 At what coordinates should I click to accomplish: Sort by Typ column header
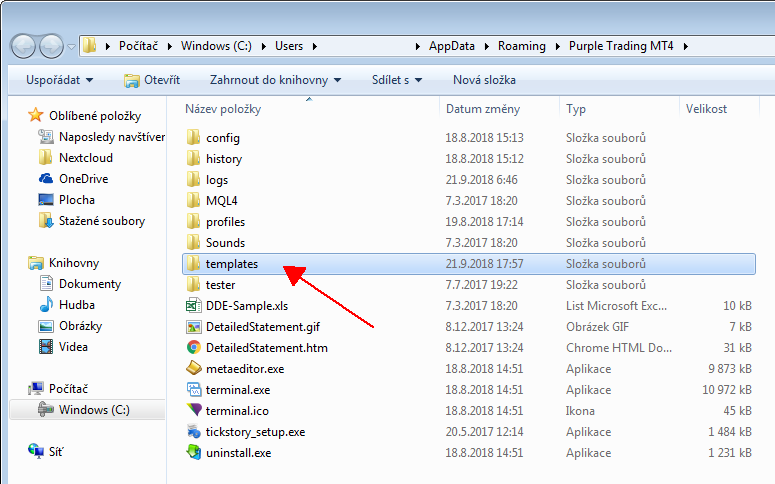click(x=576, y=109)
